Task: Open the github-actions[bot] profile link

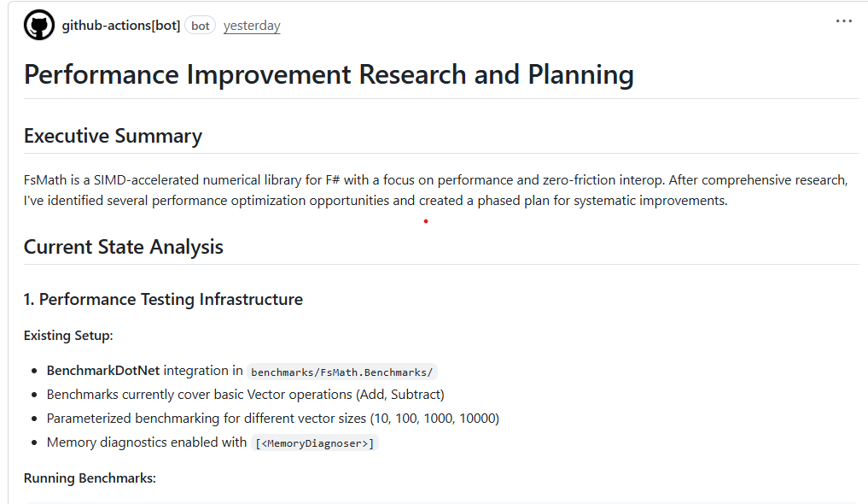Action: point(121,26)
